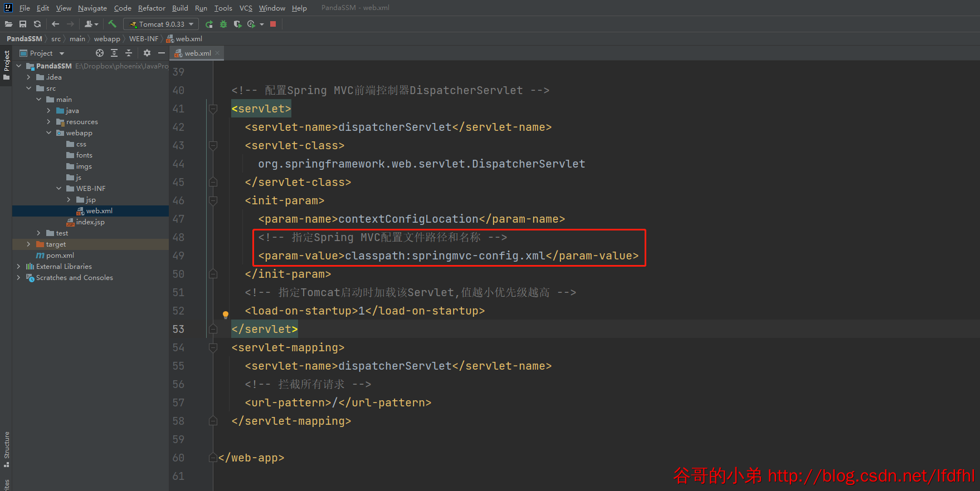
Task: Click the green Build hammer icon
Action: [113, 24]
